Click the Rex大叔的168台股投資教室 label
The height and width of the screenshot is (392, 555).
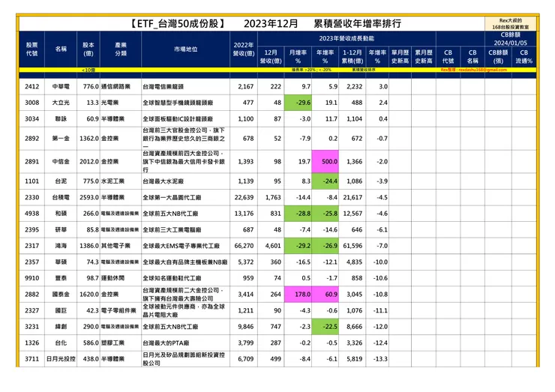[511, 24]
